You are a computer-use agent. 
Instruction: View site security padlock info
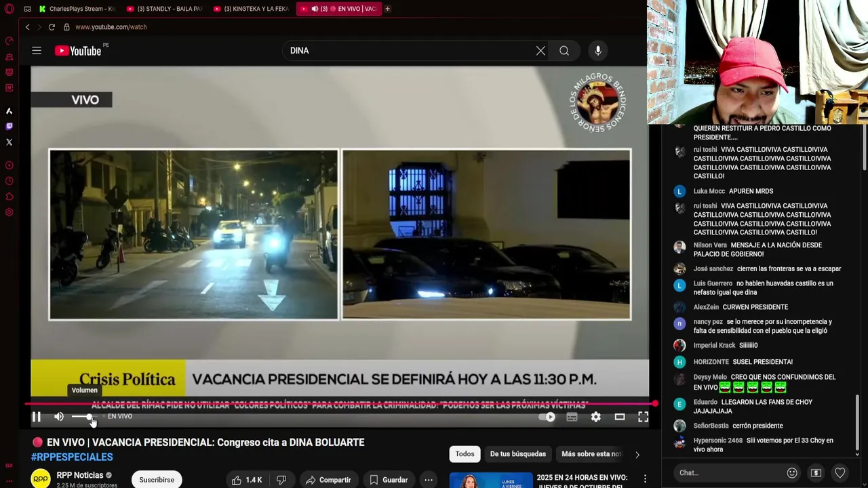click(x=66, y=27)
